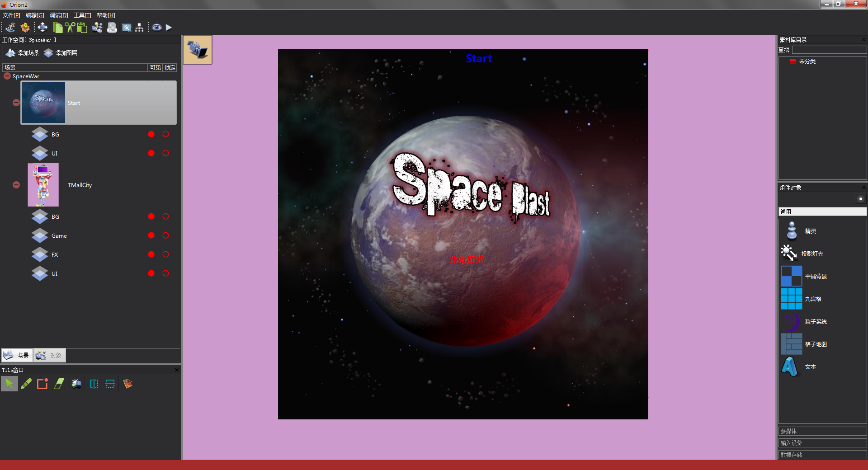The height and width of the screenshot is (470, 868).
Task: Toggle lock on the FX layer
Action: click(166, 254)
